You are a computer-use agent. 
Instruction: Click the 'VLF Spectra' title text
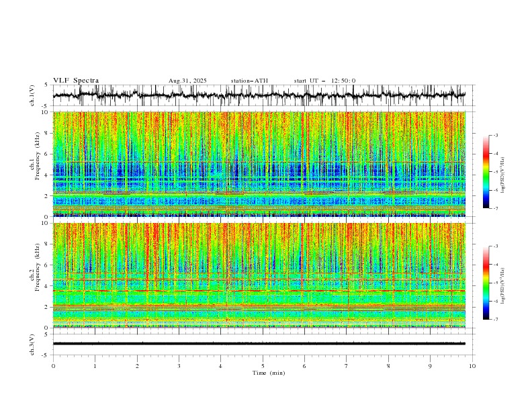(76, 81)
